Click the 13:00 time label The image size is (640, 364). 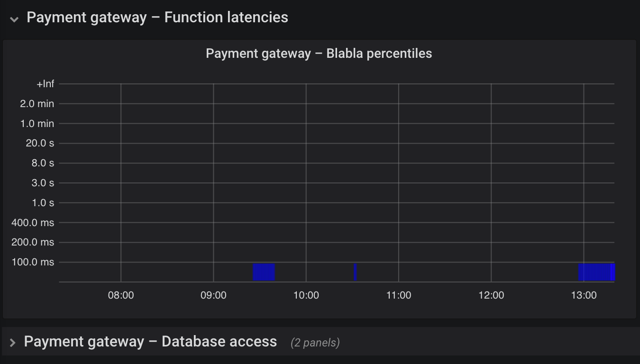coord(585,295)
